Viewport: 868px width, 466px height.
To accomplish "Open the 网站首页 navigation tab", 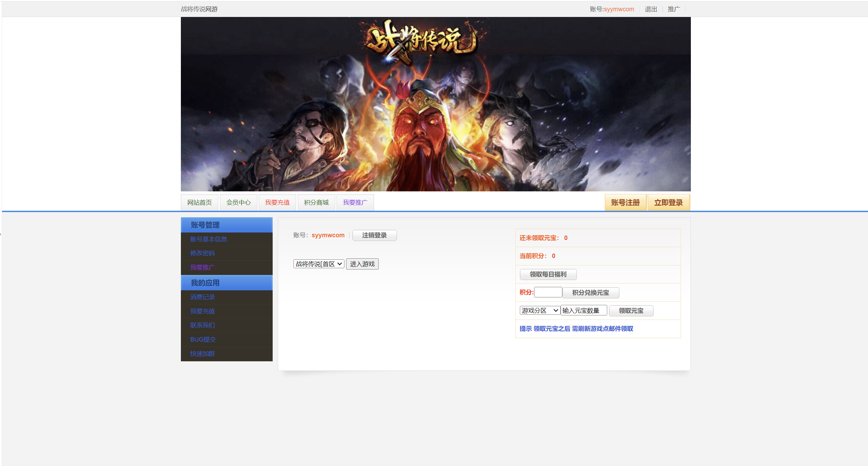I will 200,203.
